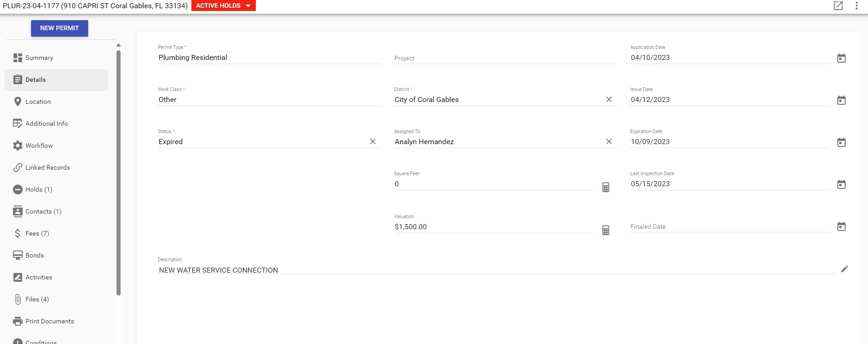The image size is (868, 344).
Task: Clear the Expired status value
Action: click(x=372, y=141)
